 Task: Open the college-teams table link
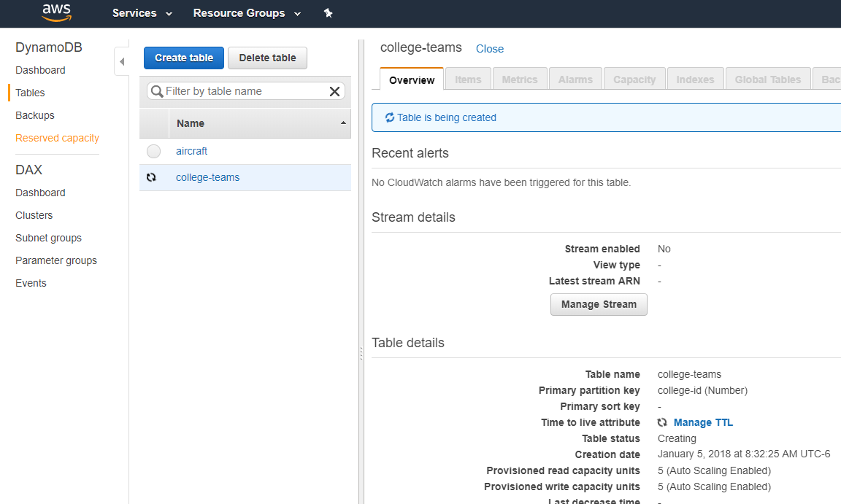(207, 177)
